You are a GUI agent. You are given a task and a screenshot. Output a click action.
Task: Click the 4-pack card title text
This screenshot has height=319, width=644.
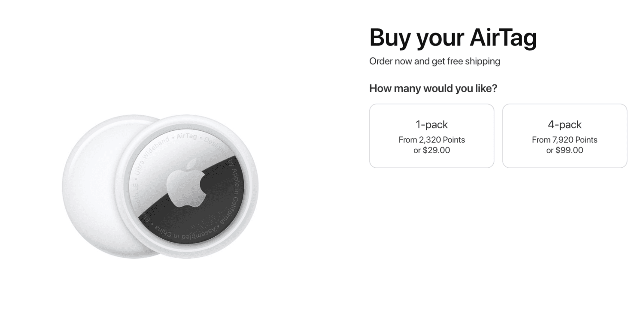[564, 124]
